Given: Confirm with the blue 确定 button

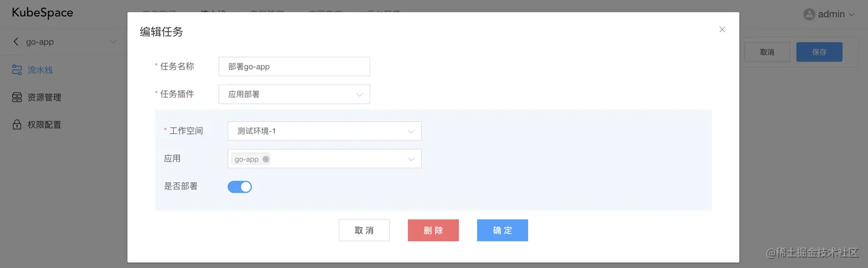Looking at the screenshot, I should [502, 230].
